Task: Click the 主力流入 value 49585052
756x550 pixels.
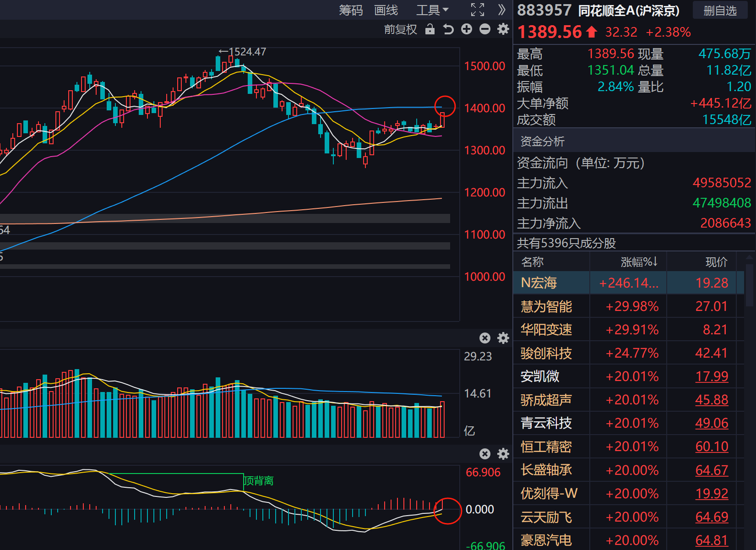Action: point(722,183)
